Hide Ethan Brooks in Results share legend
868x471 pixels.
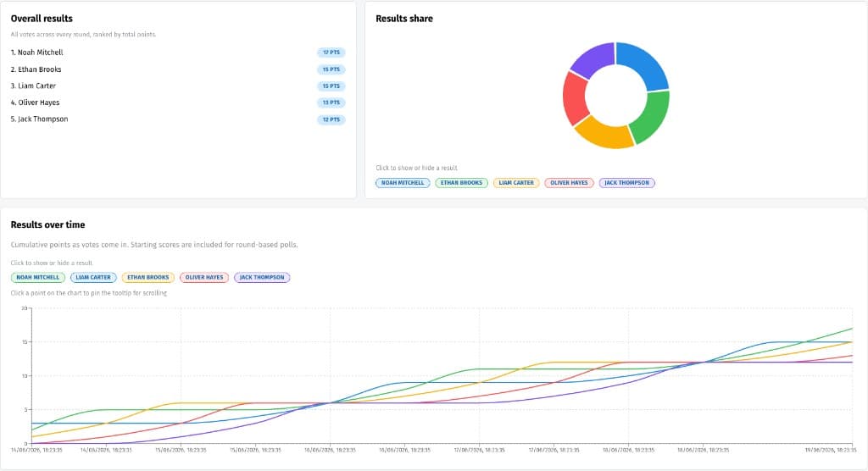461,183
